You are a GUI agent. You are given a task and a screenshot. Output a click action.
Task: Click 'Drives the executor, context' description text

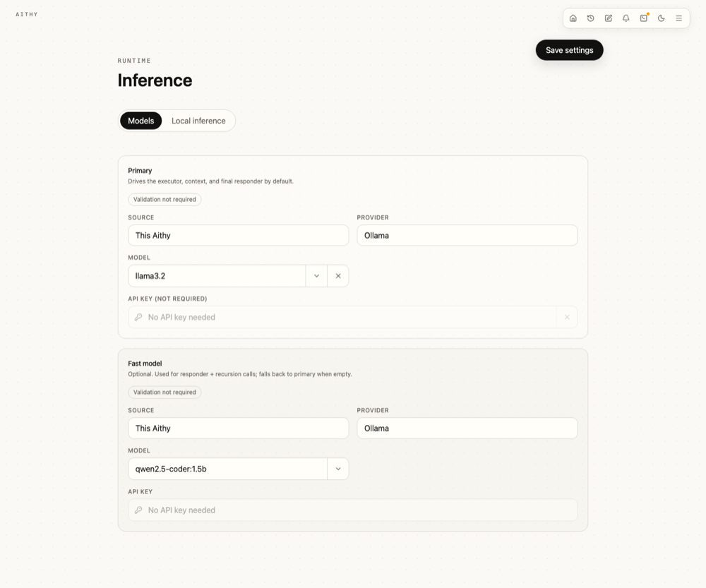coord(210,181)
